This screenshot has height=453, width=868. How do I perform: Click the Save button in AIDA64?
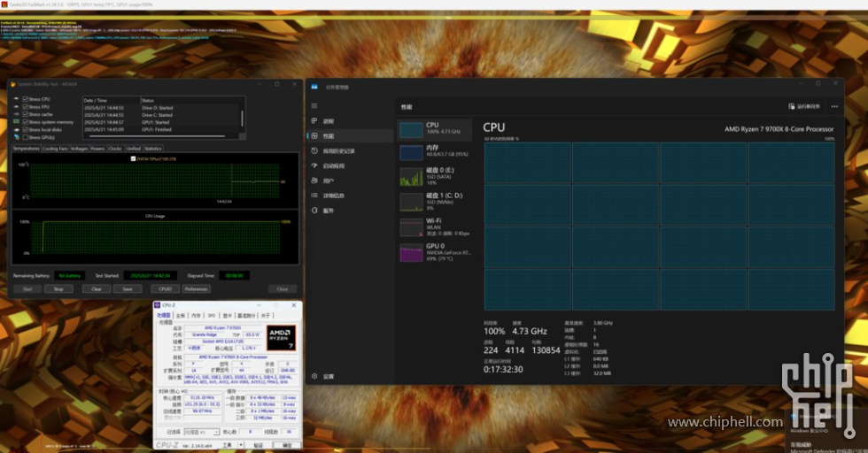click(128, 289)
